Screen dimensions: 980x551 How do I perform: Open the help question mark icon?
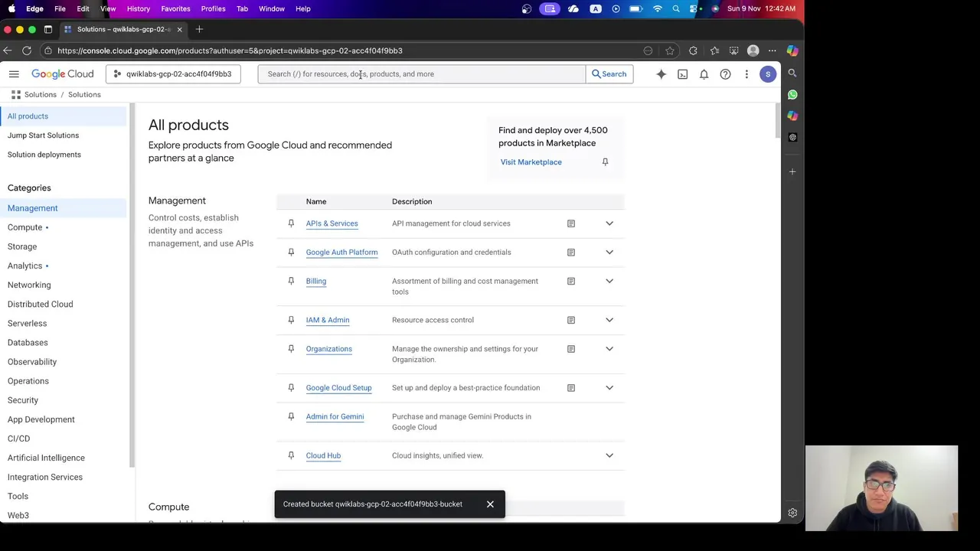(725, 74)
